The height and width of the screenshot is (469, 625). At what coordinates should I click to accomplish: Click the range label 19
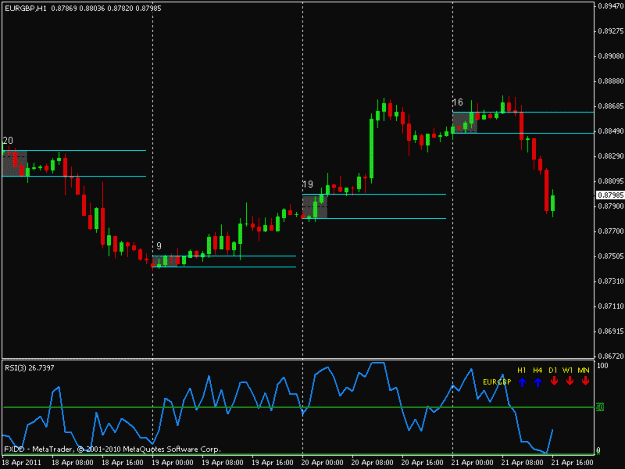pos(308,184)
